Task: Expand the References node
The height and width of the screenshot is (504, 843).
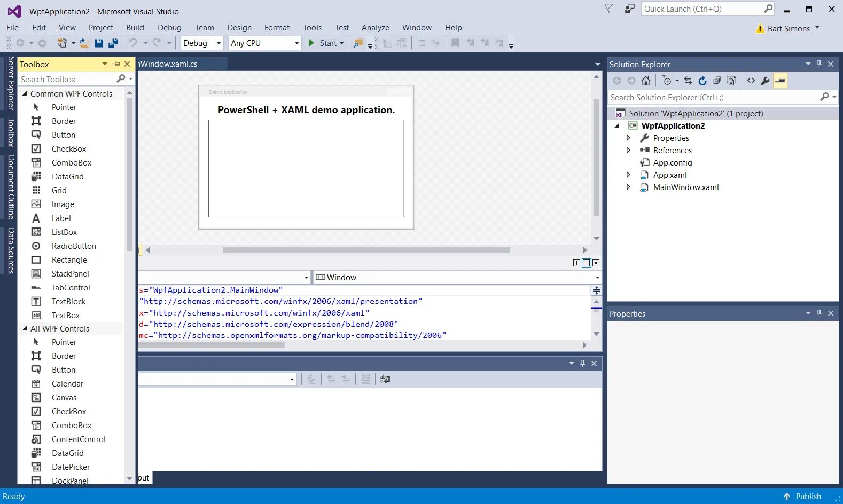Action: point(628,150)
